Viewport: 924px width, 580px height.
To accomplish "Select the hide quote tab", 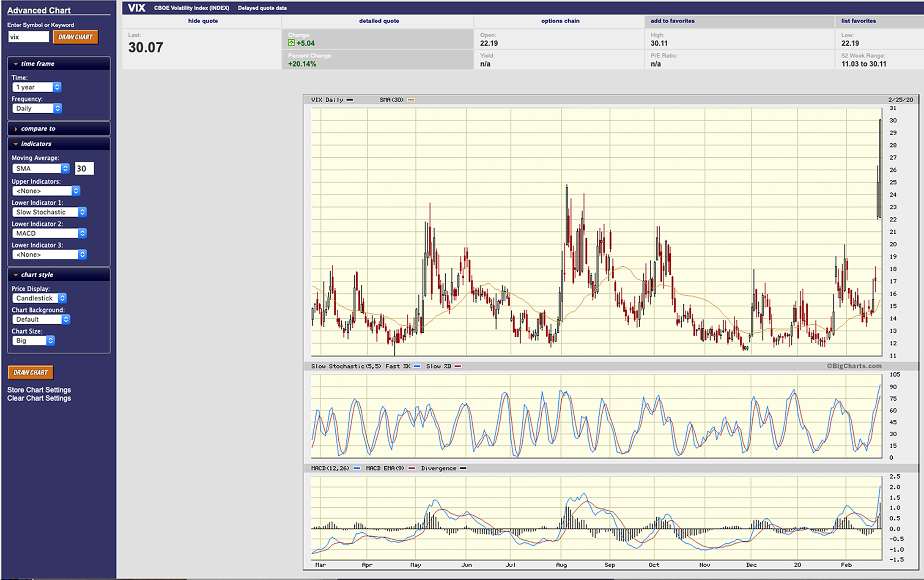I will pos(203,21).
